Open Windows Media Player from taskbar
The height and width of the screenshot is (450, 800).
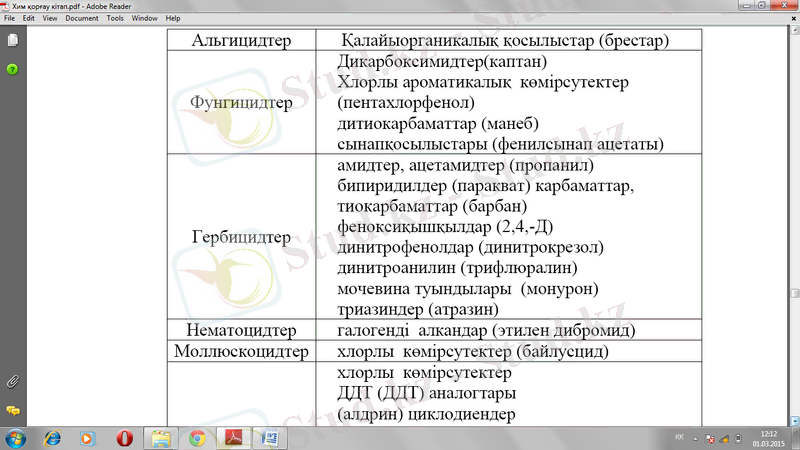click(87, 438)
